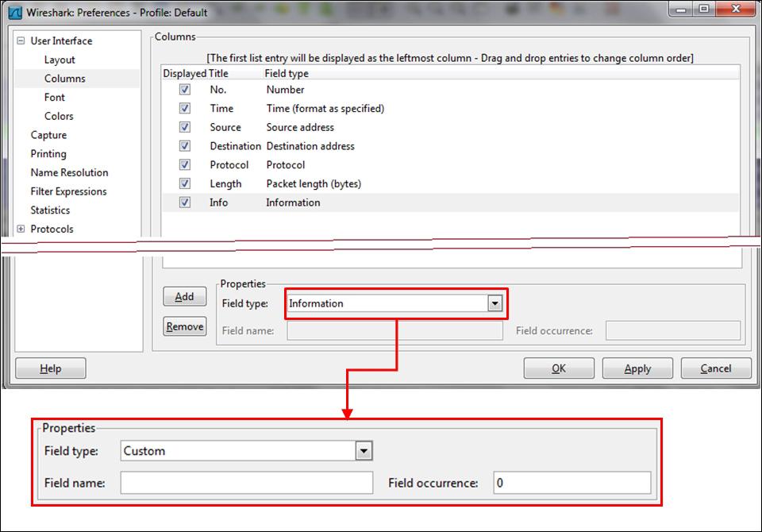762x532 pixels.
Task: Open the Field type dropdown showing Custom
Action: click(364, 451)
